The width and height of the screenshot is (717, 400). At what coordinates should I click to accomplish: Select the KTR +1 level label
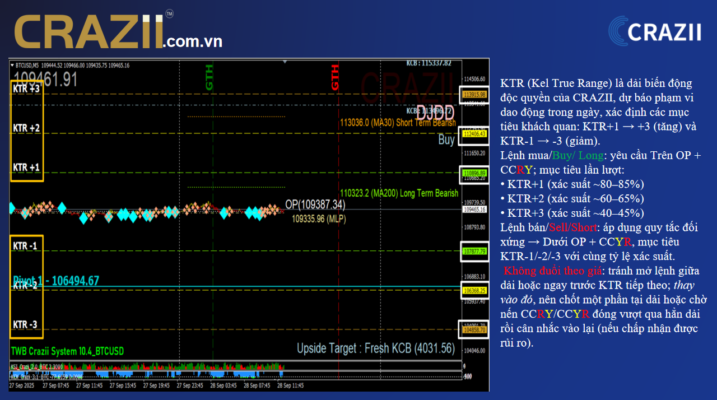point(26,167)
